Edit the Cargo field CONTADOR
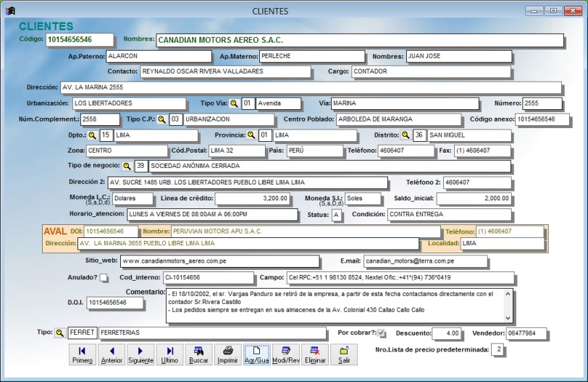Viewport: 588px width, 382px height. pos(432,72)
